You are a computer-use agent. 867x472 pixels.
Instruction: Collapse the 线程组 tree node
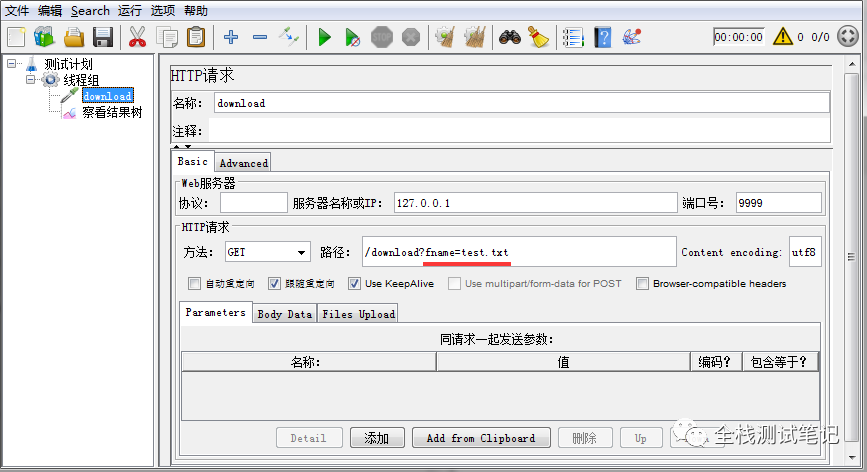31,80
